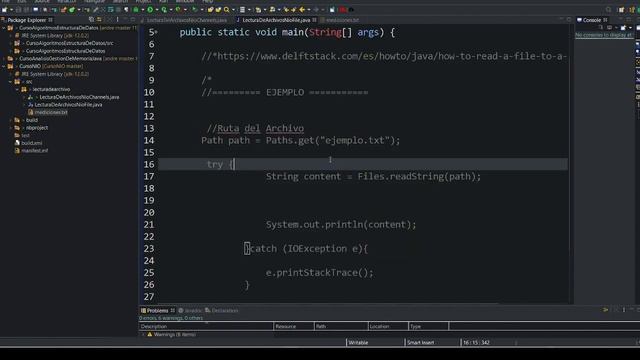Select manifest.mf in Package Explorer

[x=34, y=151]
